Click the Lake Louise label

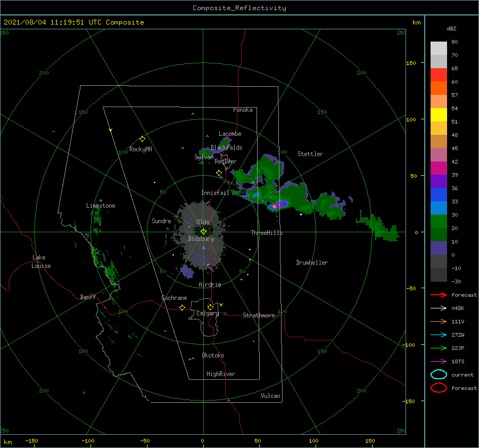coord(41,262)
